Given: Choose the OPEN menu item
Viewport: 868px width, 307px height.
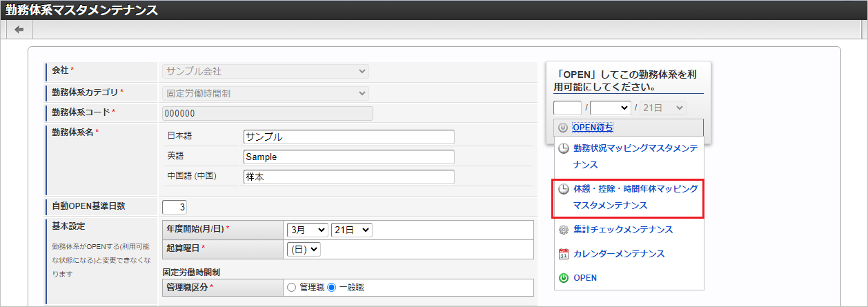Looking at the screenshot, I should pyautogui.click(x=585, y=278).
